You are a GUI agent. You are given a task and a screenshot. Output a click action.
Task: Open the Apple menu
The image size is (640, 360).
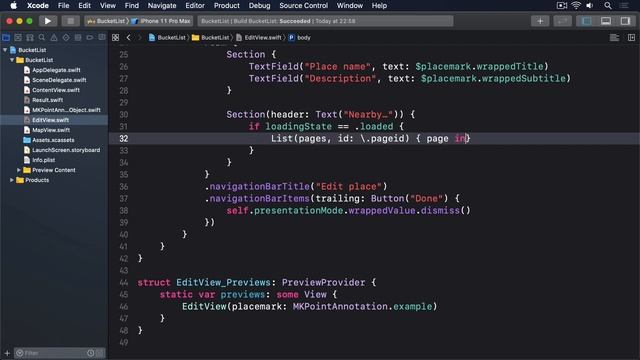(x=13, y=6)
